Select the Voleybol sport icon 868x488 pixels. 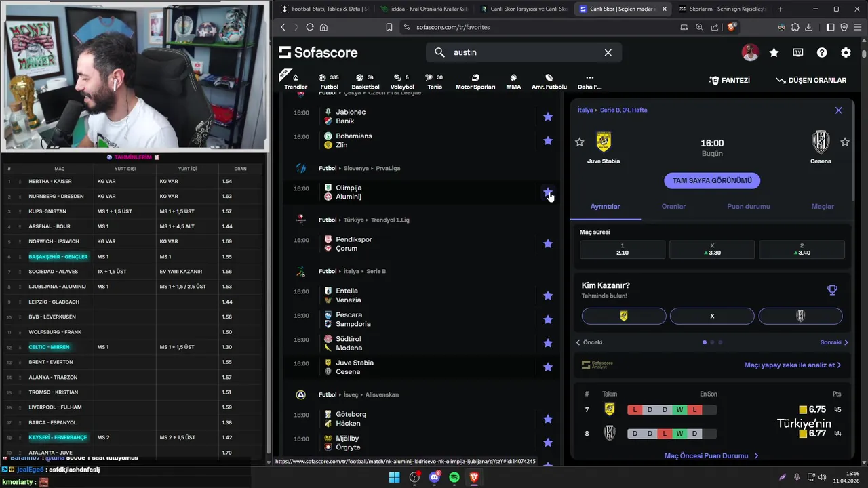[401, 81]
